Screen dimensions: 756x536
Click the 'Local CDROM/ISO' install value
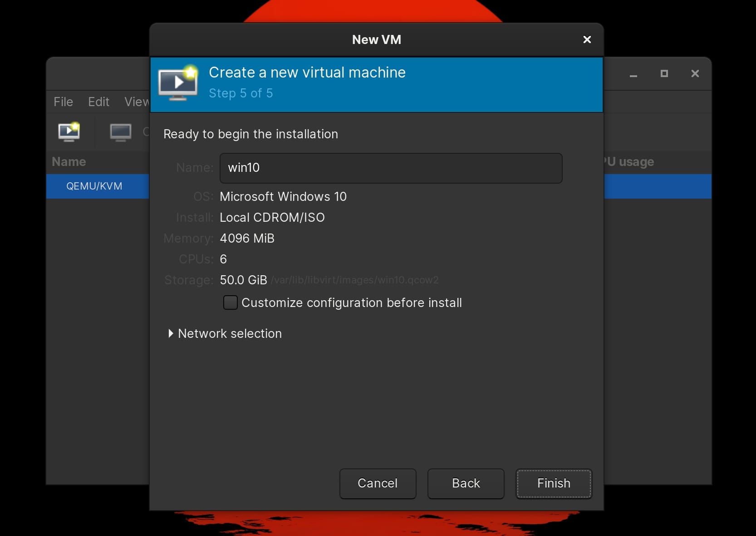click(x=272, y=217)
